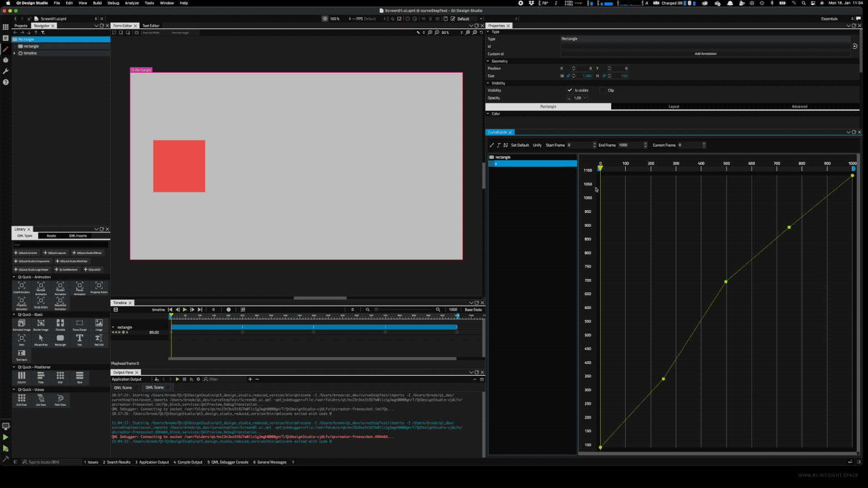The height and width of the screenshot is (488, 868).
Task: Play the timeline animation
Action: pyautogui.click(x=185, y=310)
